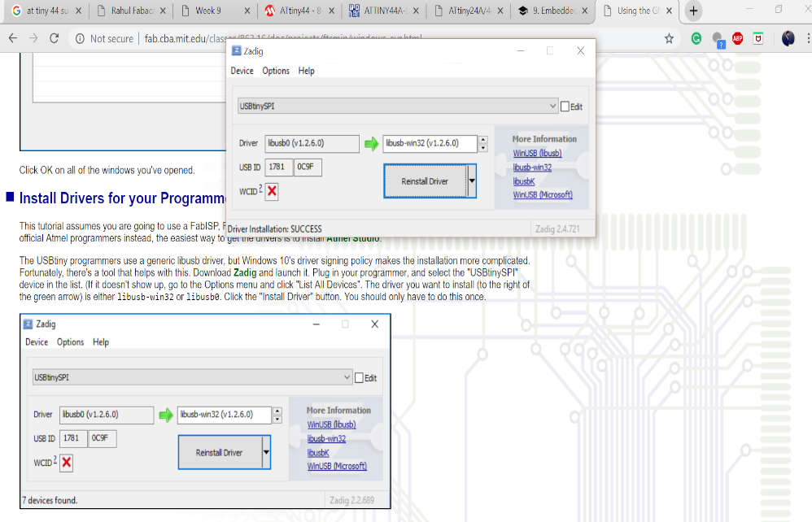Viewport: 812px width, 522px height.
Task: Open a new browser tab
Action: (x=693, y=11)
